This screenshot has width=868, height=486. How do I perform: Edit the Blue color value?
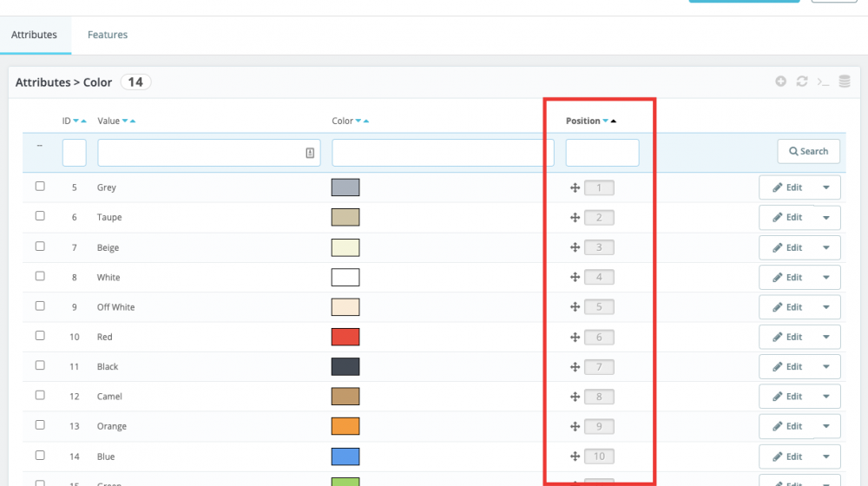pos(786,456)
